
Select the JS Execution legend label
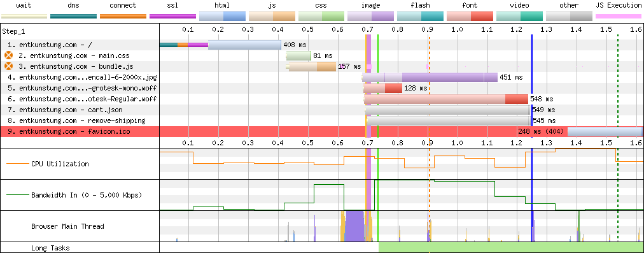[619, 6]
